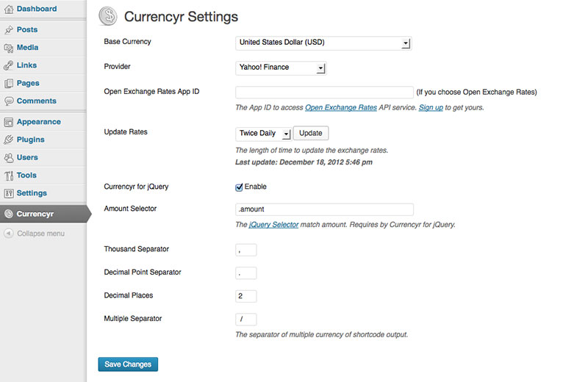The height and width of the screenshot is (382, 588).
Task: Open the Base Currency dropdown
Action: [x=323, y=43]
